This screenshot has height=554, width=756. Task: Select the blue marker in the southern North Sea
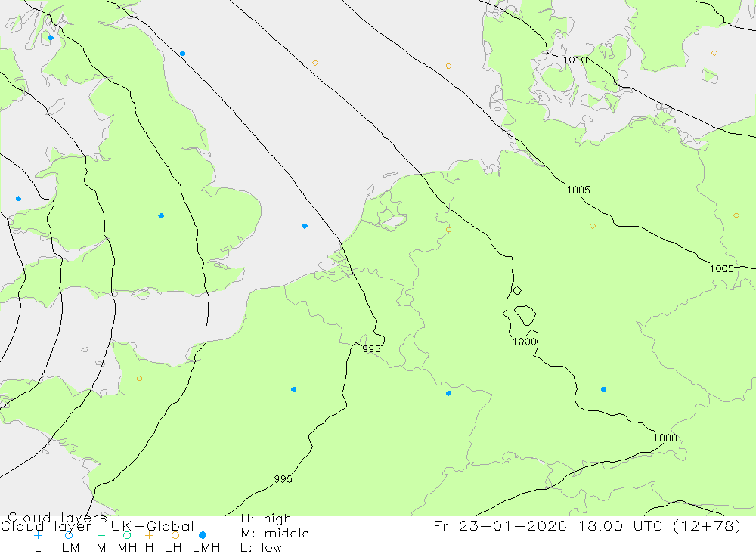click(x=305, y=226)
